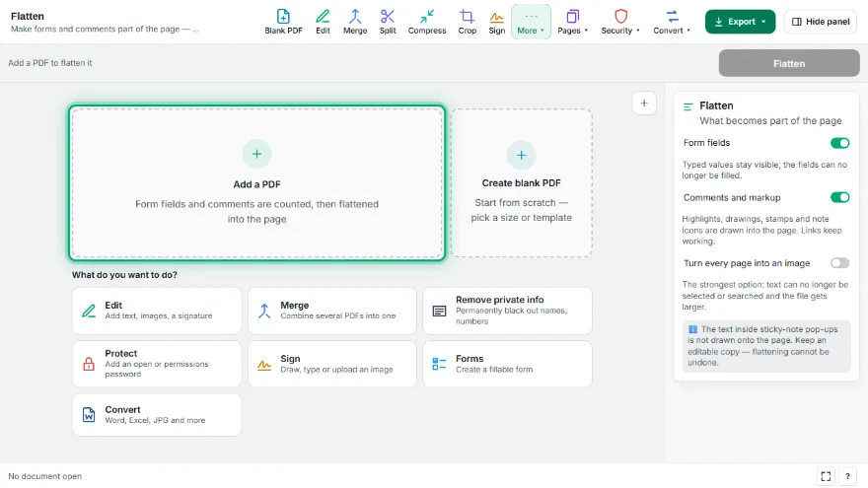Click 'Add a PDF to flatten it' text
Screen dimensions: 868x488
(x=50, y=63)
